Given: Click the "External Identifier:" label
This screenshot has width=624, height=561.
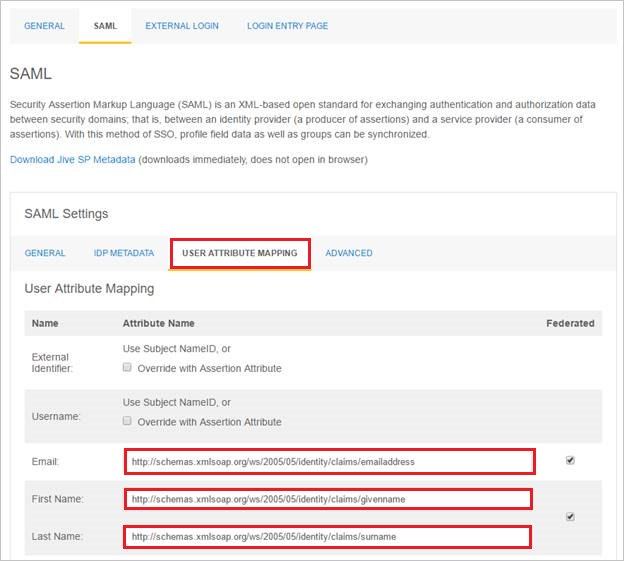Looking at the screenshot, I should coord(52,362).
